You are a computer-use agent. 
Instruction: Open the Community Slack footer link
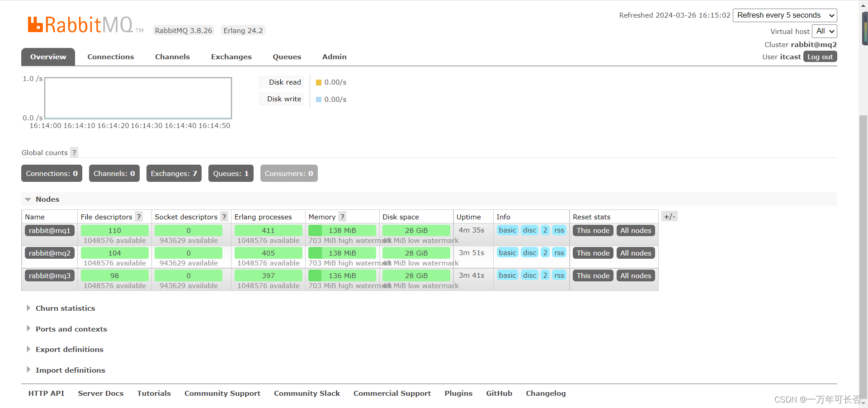click(x=307, y=393)
